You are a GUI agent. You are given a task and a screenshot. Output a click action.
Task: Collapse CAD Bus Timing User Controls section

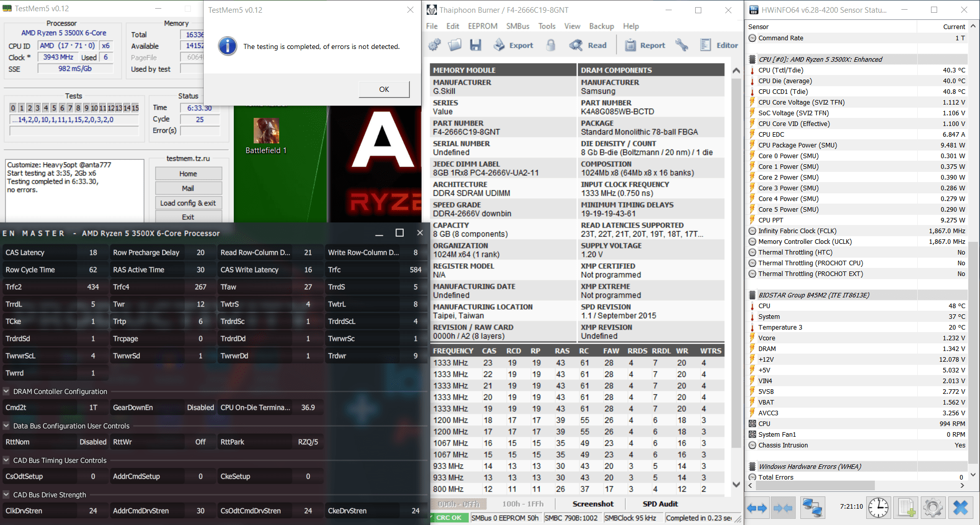7,460
